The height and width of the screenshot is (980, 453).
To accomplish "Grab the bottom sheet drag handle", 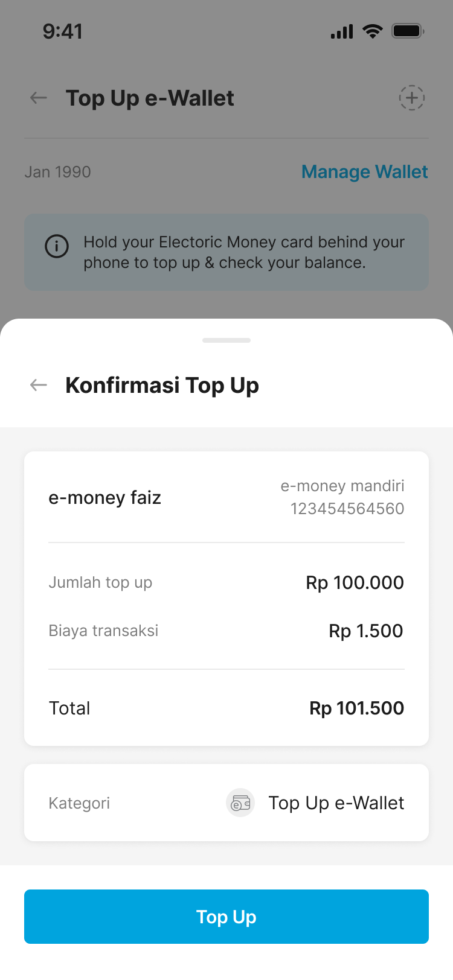I will click(x=226, y=340).
